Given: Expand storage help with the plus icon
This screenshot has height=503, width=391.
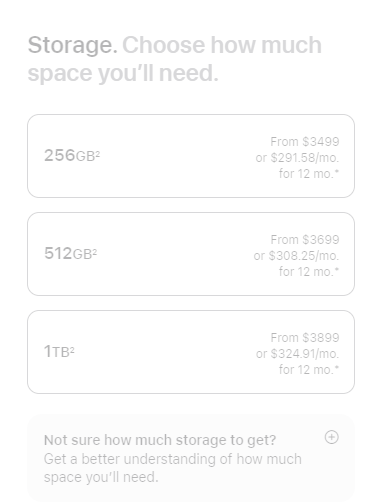Looking at the screenshot, I should pos(331,437).
